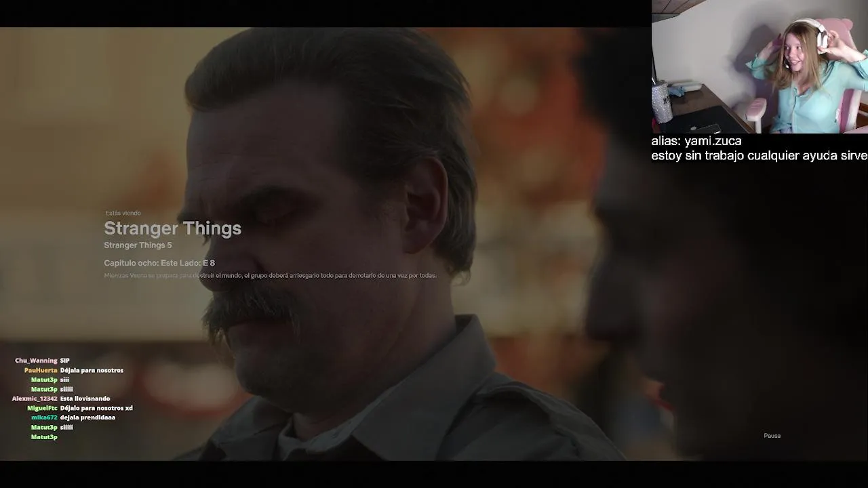
Task: Click the streamer webcam overlay
Action: pyautogui.click(x=759, y=66)
